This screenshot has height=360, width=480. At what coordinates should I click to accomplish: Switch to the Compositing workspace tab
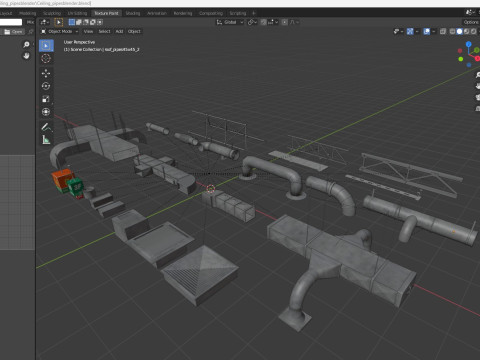click(211, 13)
